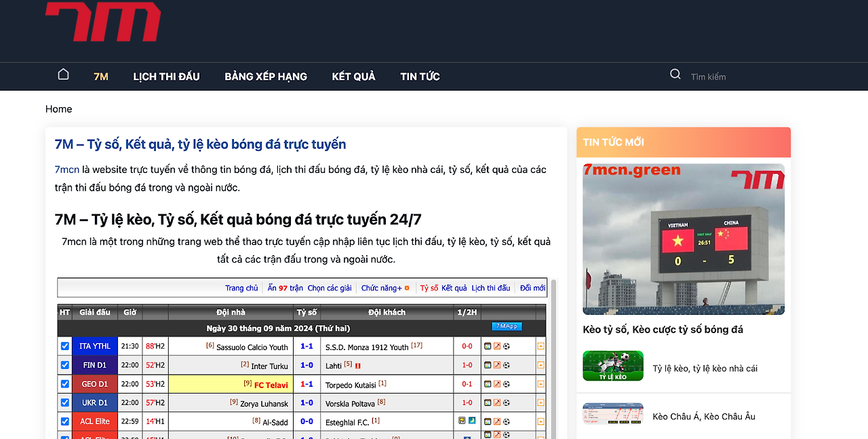Open Tỷ lệ kèo, tỷ lệ kèo nhà cái
This screenshot has height=439, width=868.
click(705, 368)
